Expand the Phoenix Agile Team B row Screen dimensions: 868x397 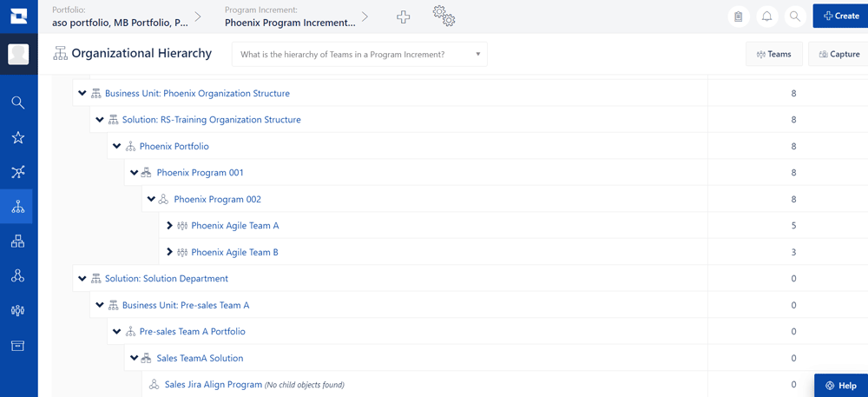170,252
